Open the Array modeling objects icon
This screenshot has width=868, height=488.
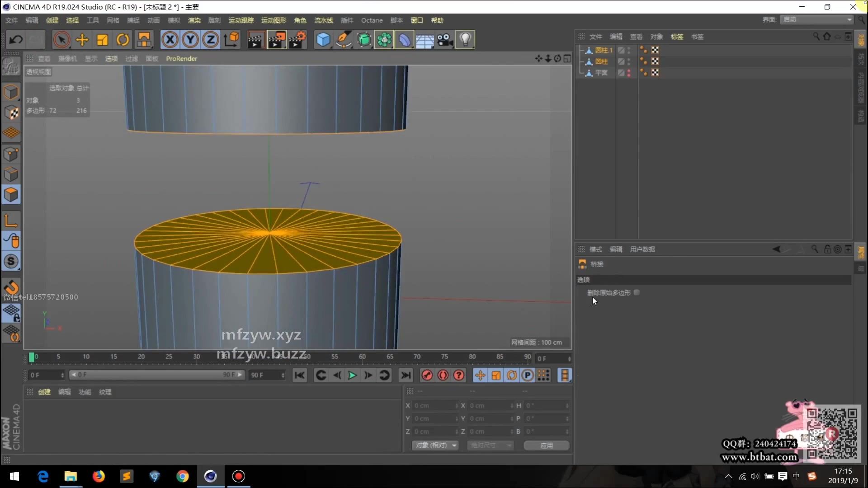pyautogui.click(x=384, y=40)
